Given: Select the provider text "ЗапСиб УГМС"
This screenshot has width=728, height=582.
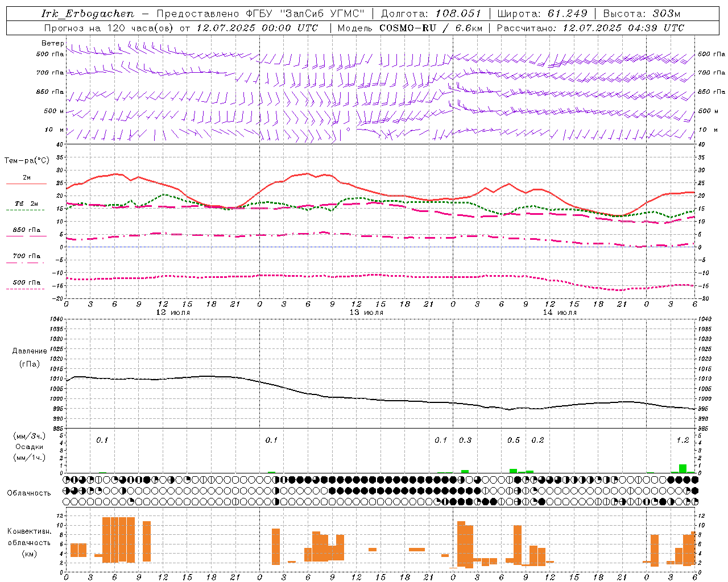Looking at the screenshot, I should (x=322, y=14).
